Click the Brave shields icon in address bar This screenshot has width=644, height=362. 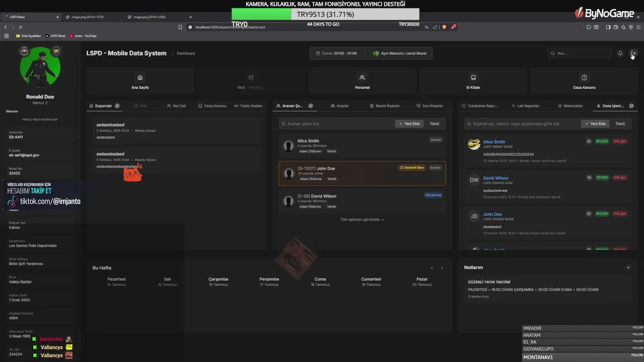444,27
